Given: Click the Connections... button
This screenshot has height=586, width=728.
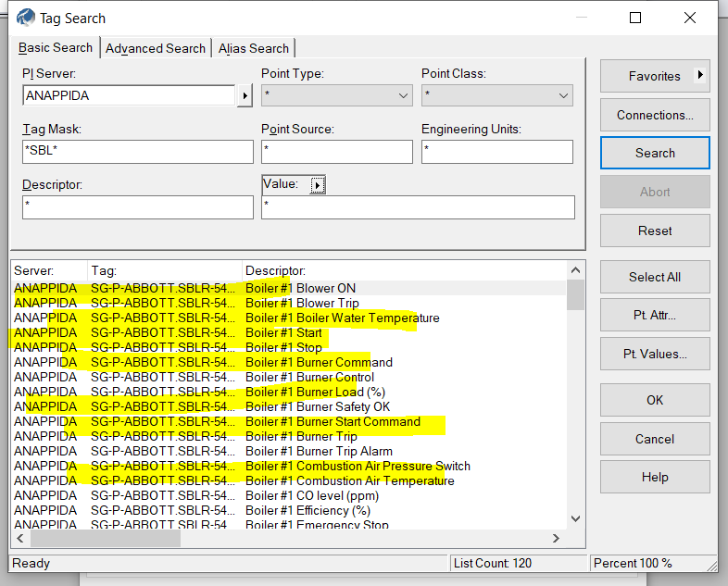Looking at the screenshot, I should coord(655,115).
